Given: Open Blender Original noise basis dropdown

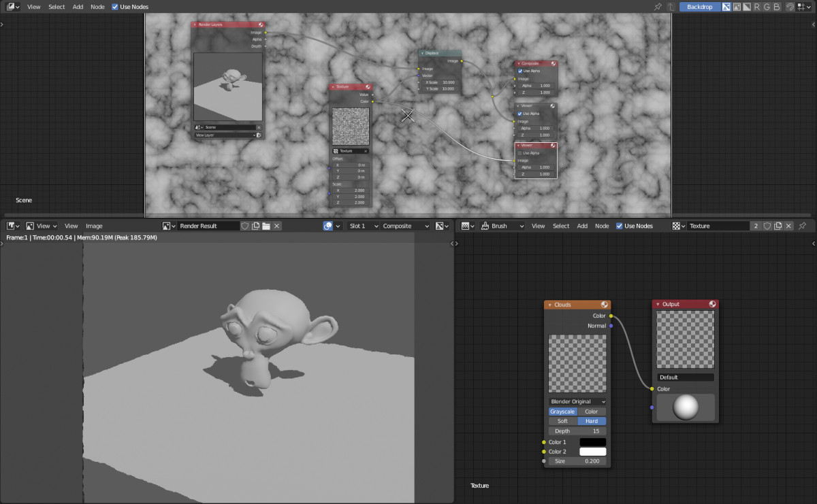Looking at the screenshot, I should [x=577, y=401].
